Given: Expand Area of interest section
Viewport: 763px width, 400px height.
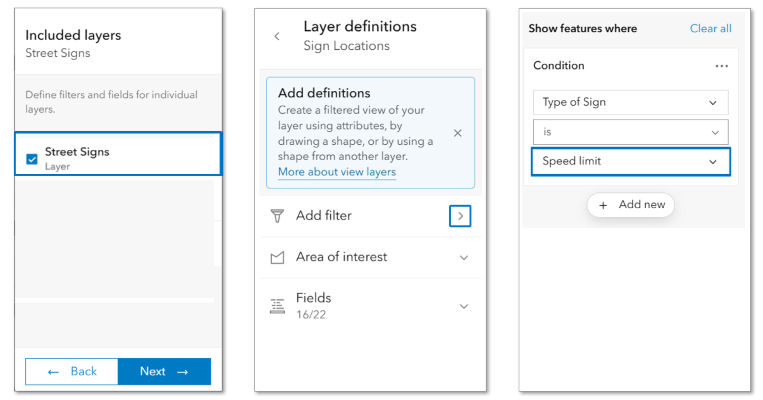Looking at the screenshot, I should 464,257.
